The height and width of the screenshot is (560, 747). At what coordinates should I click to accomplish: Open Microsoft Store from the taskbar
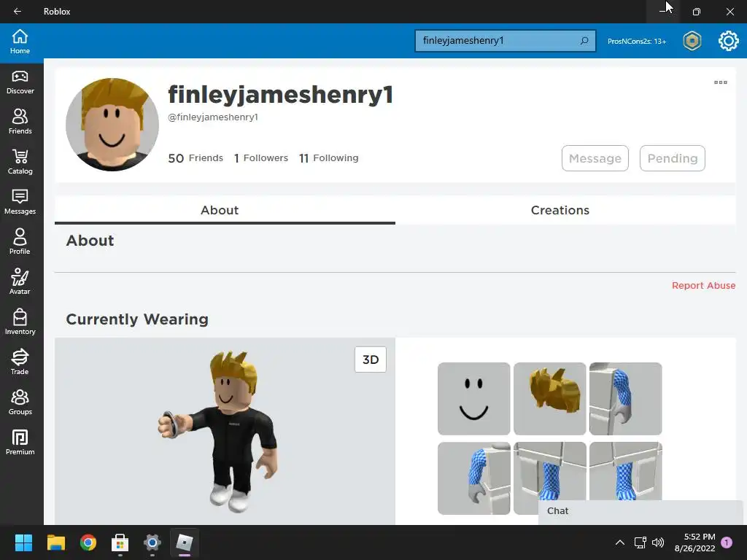(x=120, y=542)
